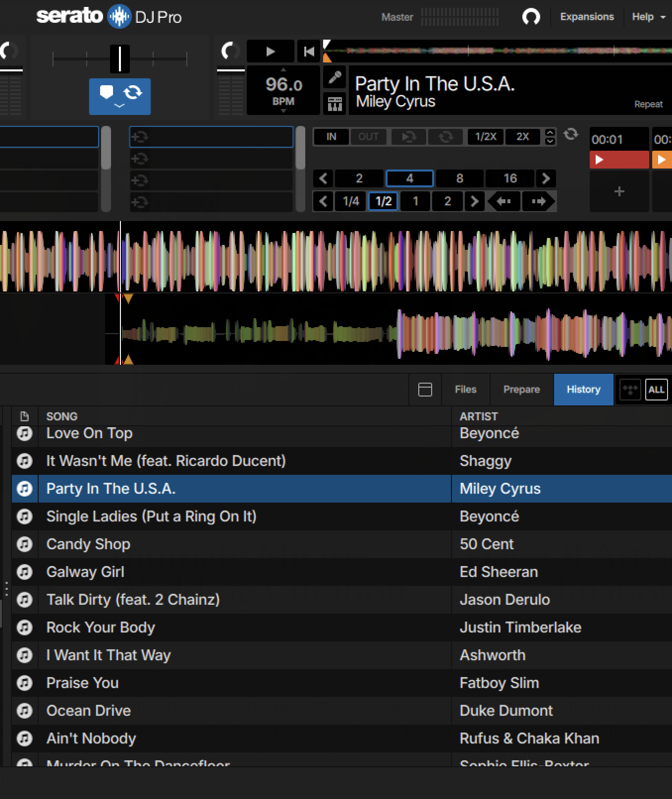
Task: Shift auto-loop sizes right with top arrow
Action: [546, 178]
